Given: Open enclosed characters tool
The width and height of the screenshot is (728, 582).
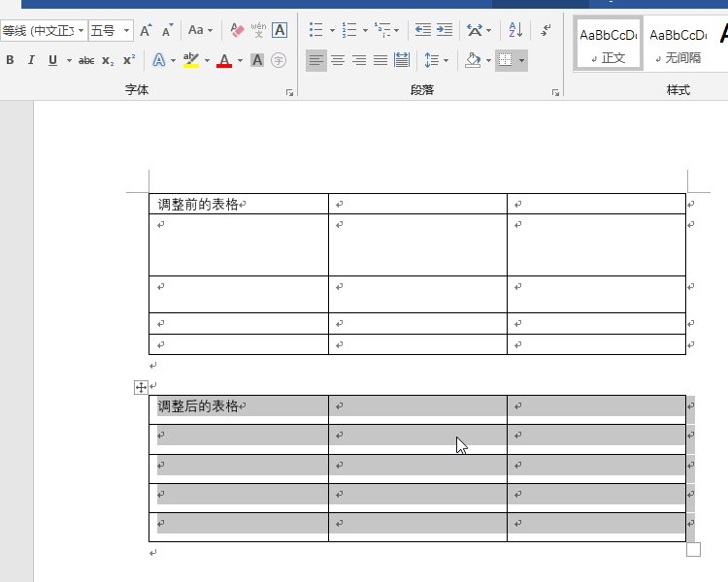Looking at the screenshot, I should [279, 60].
